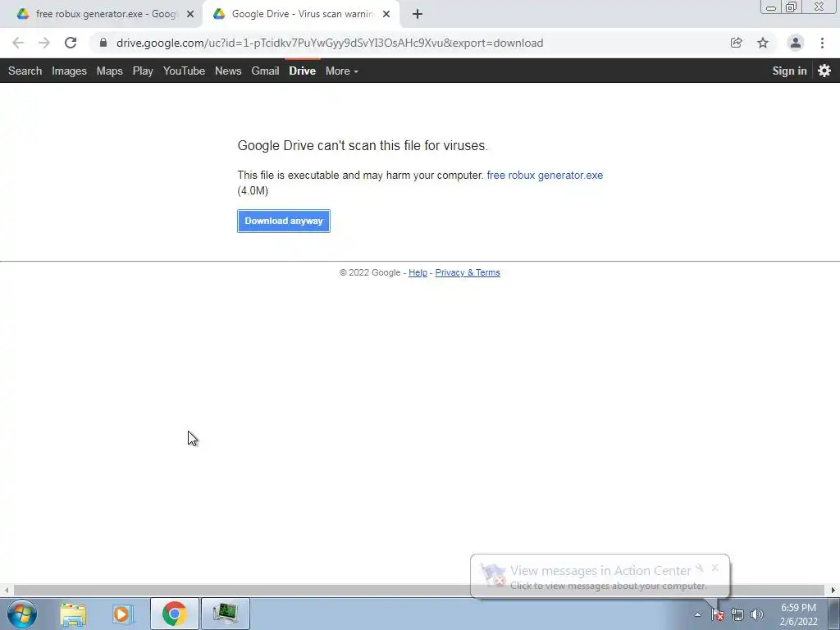The image size is (840, 630).
Task: Open Windows Explorer from the taskbar
Action: click(73, 614)
